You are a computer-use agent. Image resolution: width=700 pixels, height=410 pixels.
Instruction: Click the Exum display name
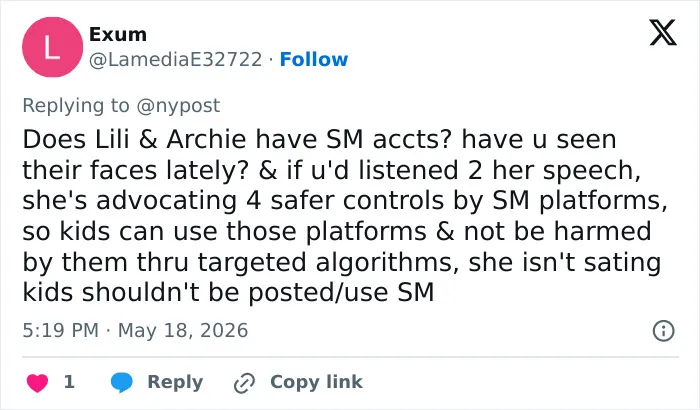118,34
